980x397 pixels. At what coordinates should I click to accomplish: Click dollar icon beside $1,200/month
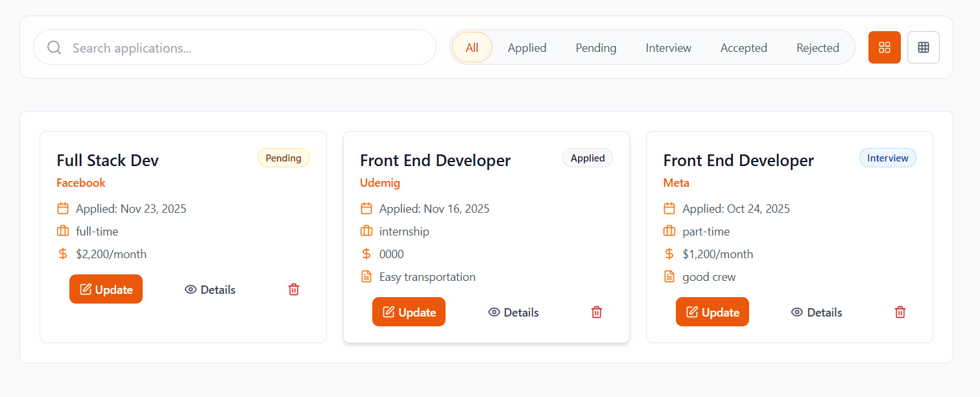[x=669, y=254]
